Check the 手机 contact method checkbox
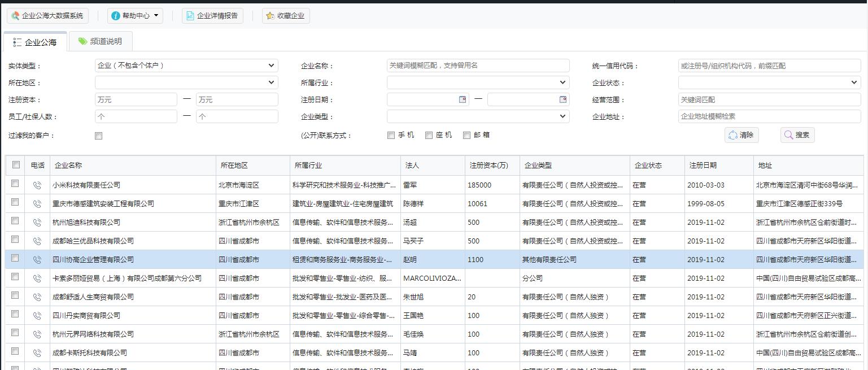Screen dimensions: 868x370 390,135
